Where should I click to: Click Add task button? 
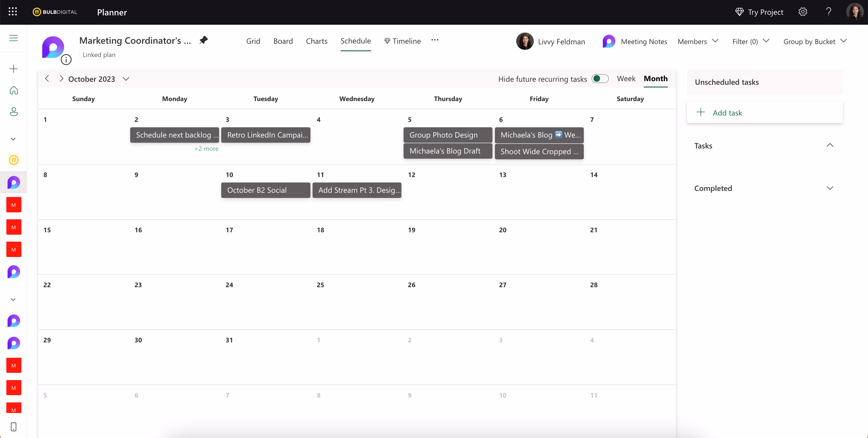[727, 113]
